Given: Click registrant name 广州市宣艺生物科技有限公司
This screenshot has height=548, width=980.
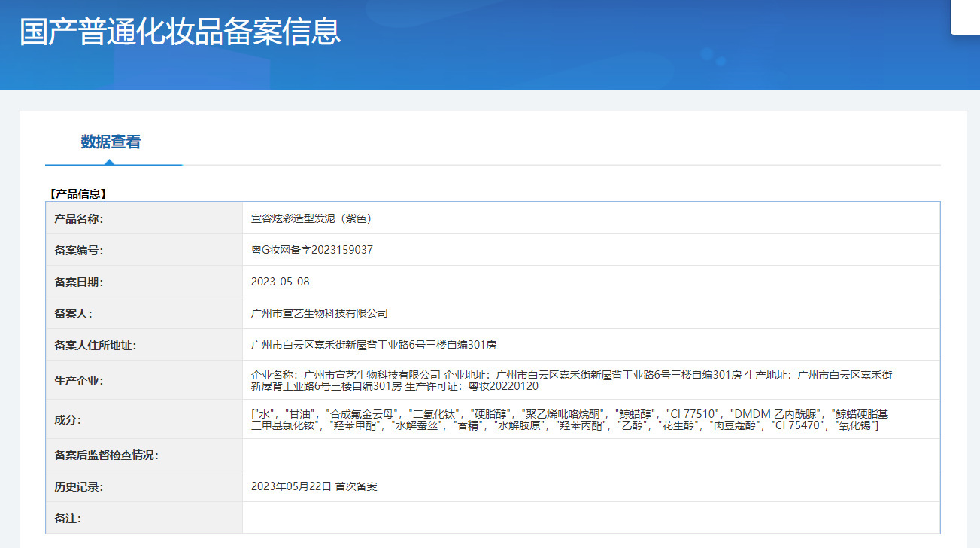Looking at the screenshot, I should pos(320,313).
